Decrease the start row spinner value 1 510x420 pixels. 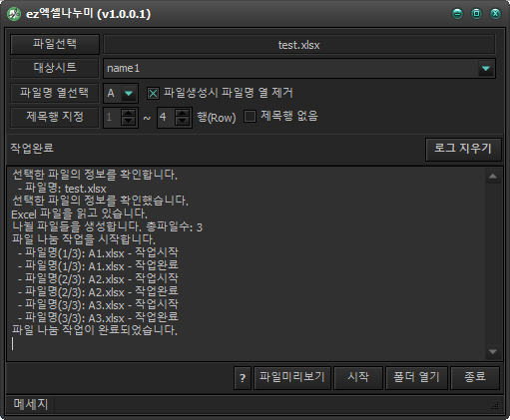click(x=129, y=122)
